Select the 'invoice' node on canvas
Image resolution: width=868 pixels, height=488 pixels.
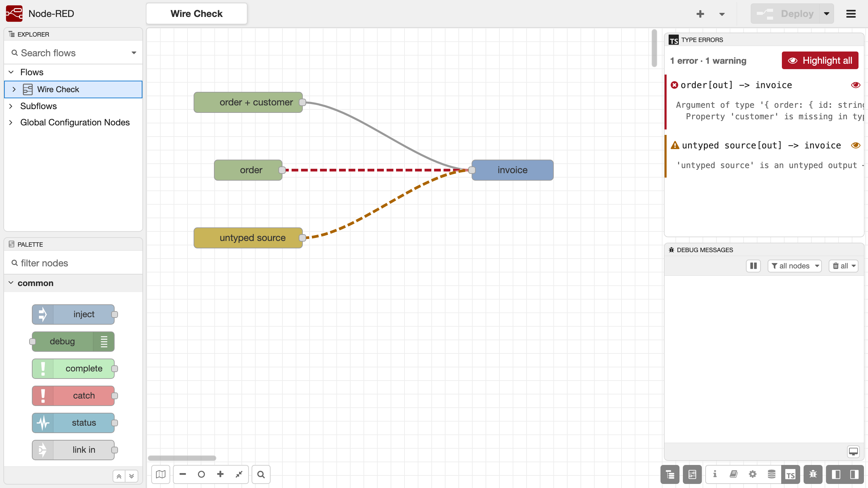click(513, 170)
